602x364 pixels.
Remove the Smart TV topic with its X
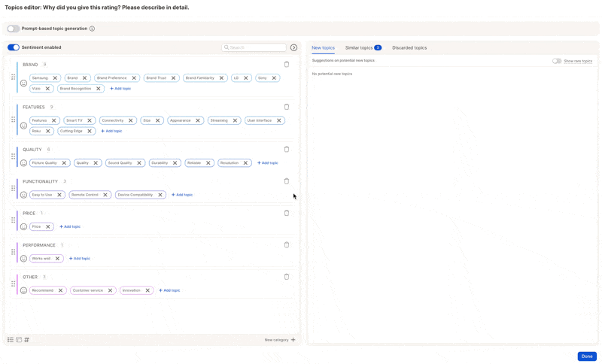[x=90, y=120]
